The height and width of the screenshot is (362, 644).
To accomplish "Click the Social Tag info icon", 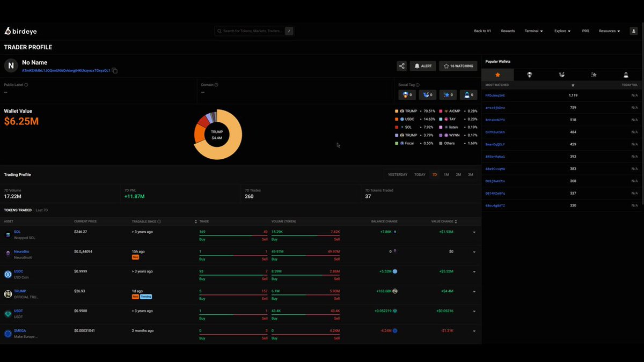I will 418,85.
